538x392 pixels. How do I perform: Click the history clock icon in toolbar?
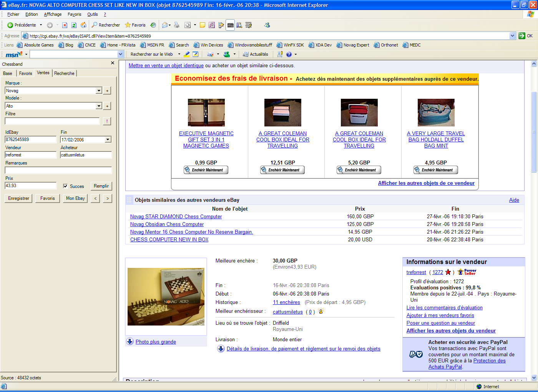(x=153, y=25)
